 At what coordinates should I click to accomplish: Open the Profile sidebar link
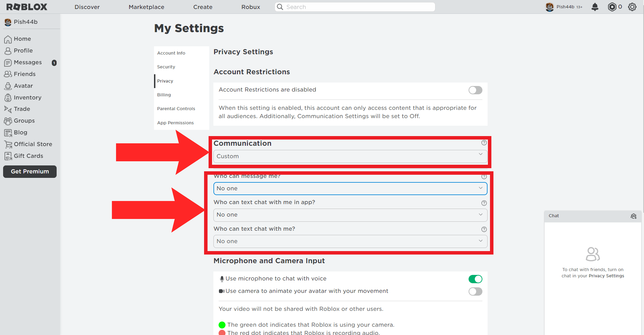coord(23,51)
